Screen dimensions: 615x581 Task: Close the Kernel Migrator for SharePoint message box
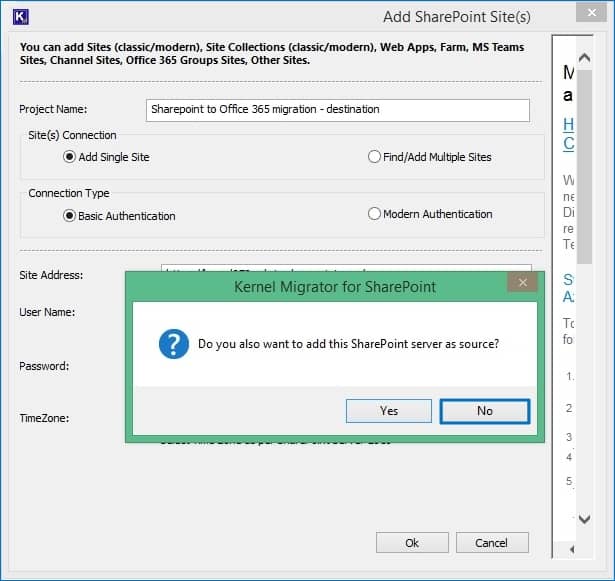pyautogui.click(x=522, y=282)
